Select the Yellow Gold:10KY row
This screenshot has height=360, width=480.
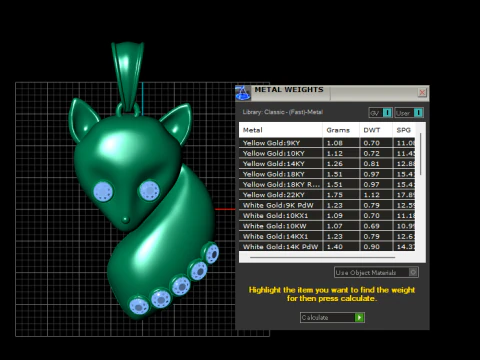[x=327, y=153]
